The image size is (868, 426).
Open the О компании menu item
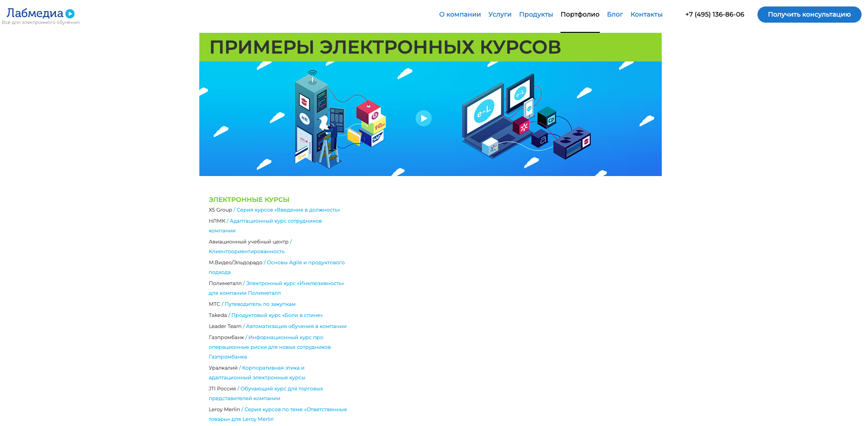click(460, 14)
